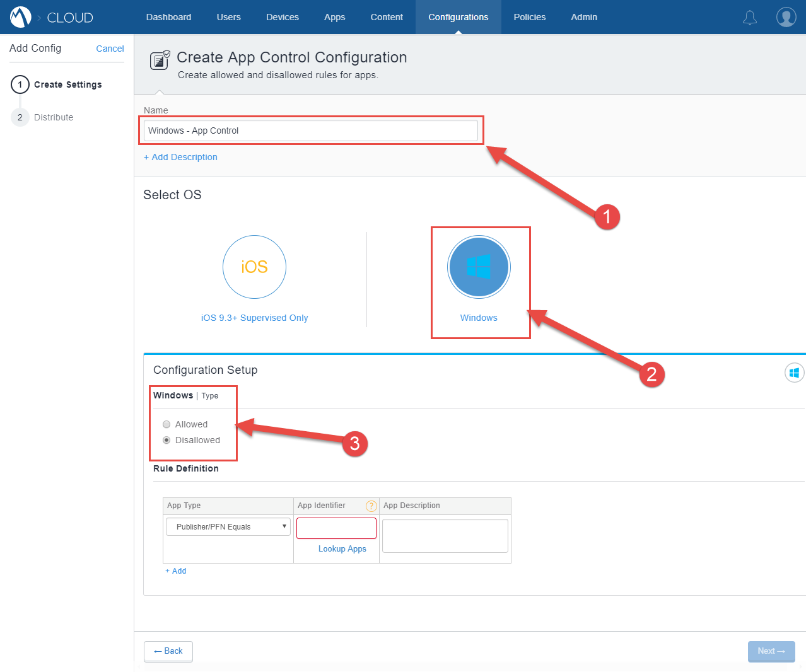The height and width of the screenshot is (672, 806).
Task: Add a new rule with the Add link
Action: 176,571
